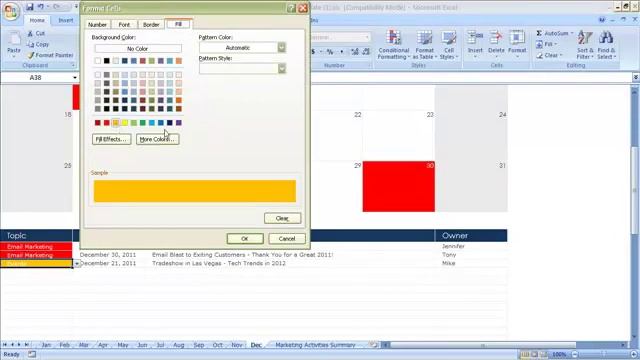Viewport: 640px width, 360px height.
Task: Switch to the Number tab
Action: point(98,24)
